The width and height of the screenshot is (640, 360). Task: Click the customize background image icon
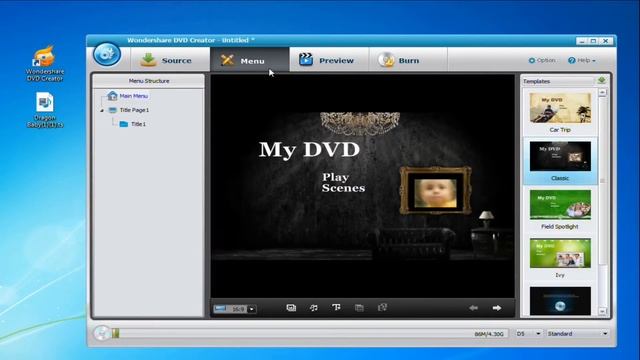point(291,308)
